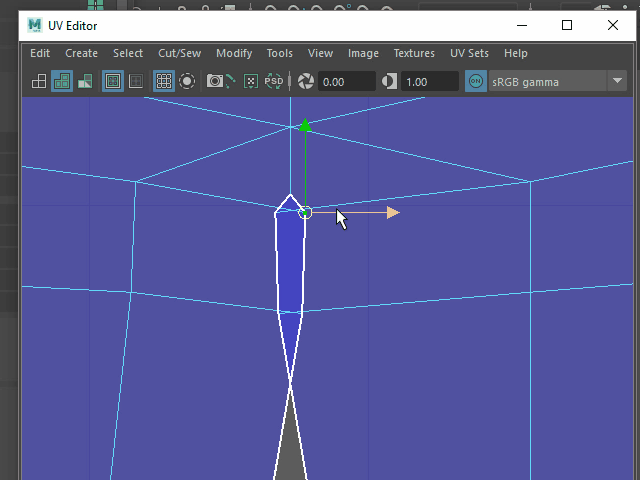Click the UV snapshot camera icon
The image size is (640, 480).
[x=215, y=82]
